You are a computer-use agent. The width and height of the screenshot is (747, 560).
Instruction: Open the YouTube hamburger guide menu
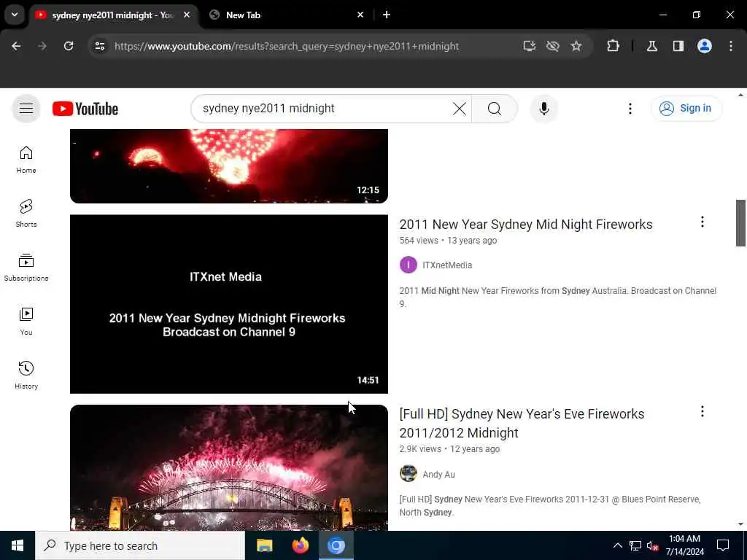(x=26, y=109)
